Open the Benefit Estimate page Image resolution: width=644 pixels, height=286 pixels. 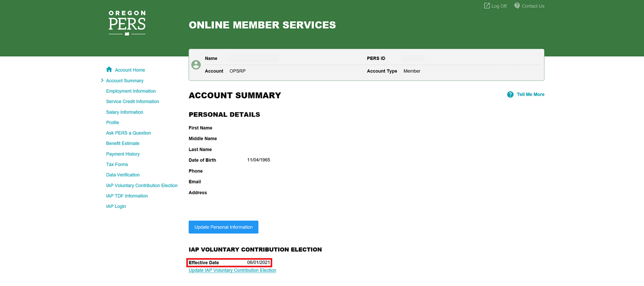click(123, 144)
